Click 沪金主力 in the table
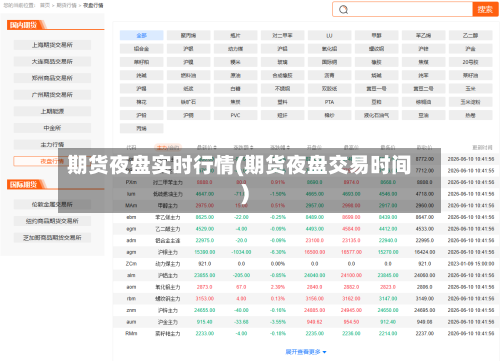The width and height of the screenshot is (500, 361). point(168,322)
